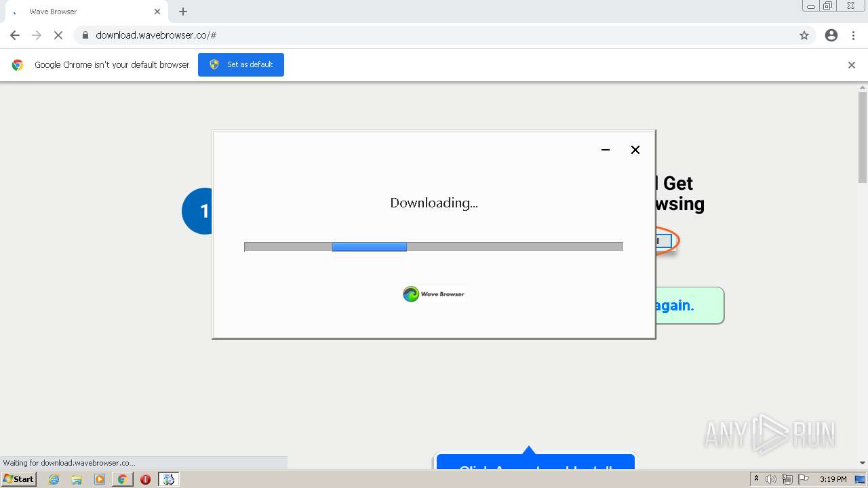
Task: Expand hidden system tray icons
Action: coord(756,479)
